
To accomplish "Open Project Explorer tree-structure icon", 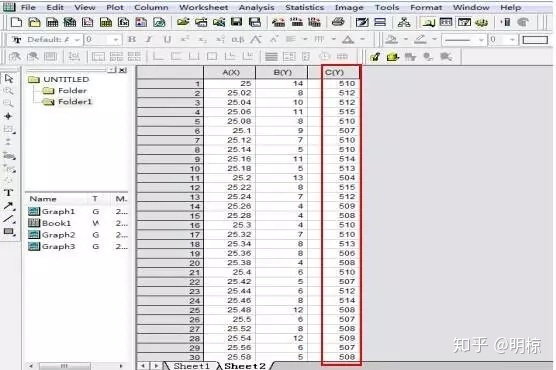I will click(x=404, y=23).
